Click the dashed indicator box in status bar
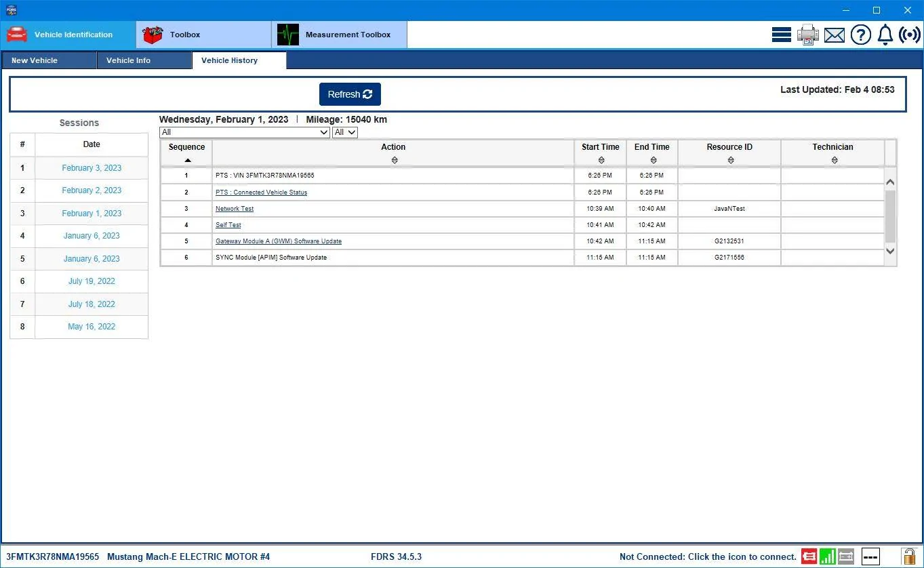Image resolution: width=924 pixels, height=568 pixels. (870, 556)
